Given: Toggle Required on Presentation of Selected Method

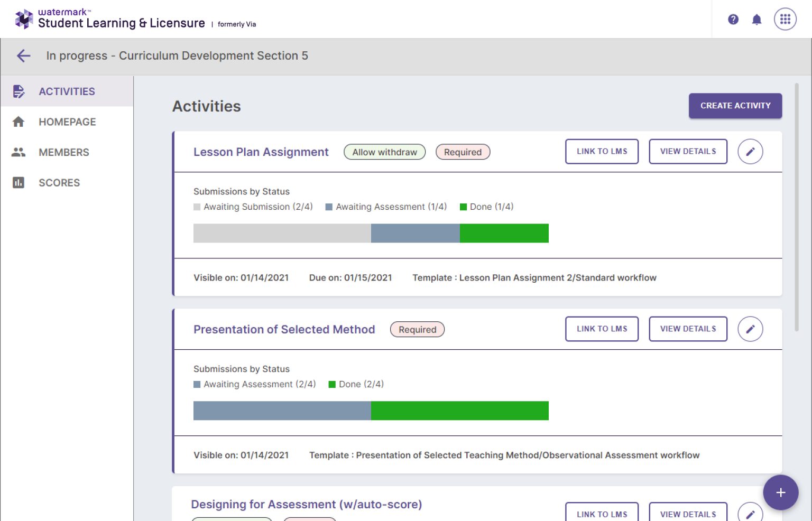Looking at the screenshot, I should 417,329.
